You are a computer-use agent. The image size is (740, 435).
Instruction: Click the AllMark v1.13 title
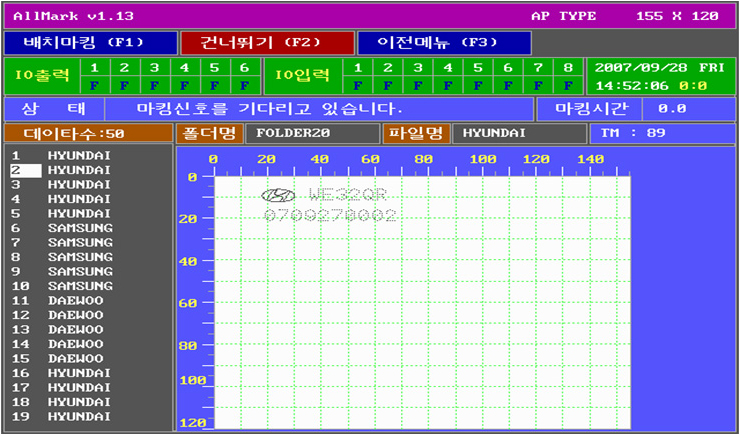(73, 17)
